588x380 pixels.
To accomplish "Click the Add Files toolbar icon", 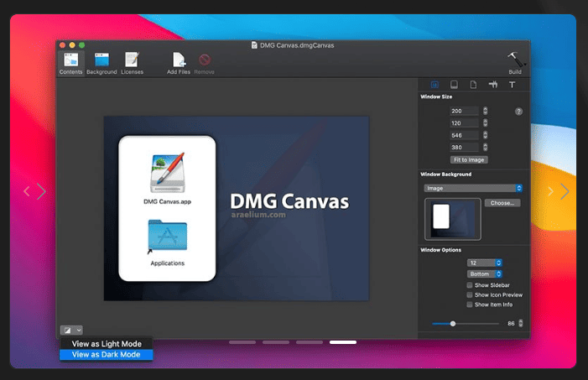I will pyautogui.click(x=179, y=63).
